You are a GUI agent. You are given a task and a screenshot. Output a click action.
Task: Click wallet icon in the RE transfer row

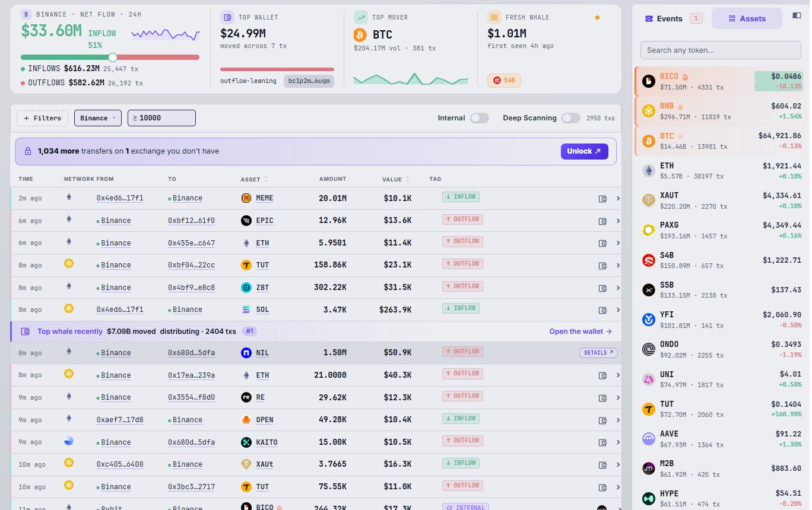tap(602, 398)
